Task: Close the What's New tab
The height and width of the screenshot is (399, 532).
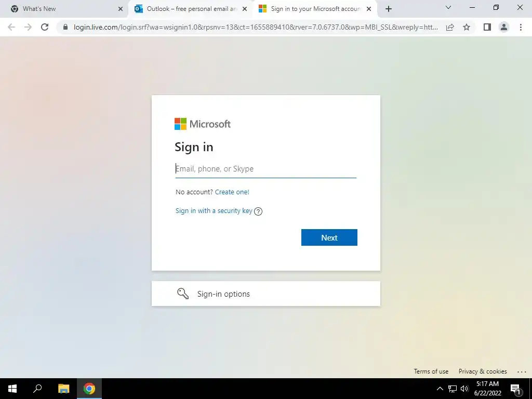Action: click(121, 9)
